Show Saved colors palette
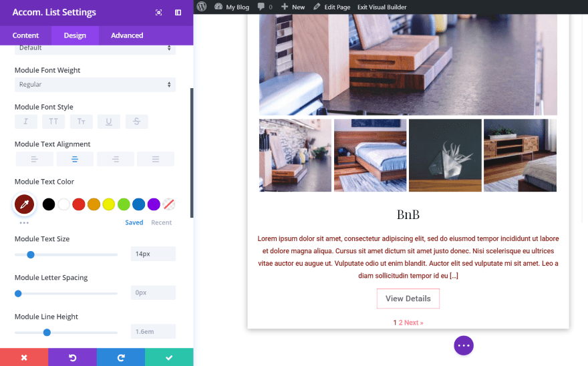This screenshot has width=588, height=366. tap(134, 222)
